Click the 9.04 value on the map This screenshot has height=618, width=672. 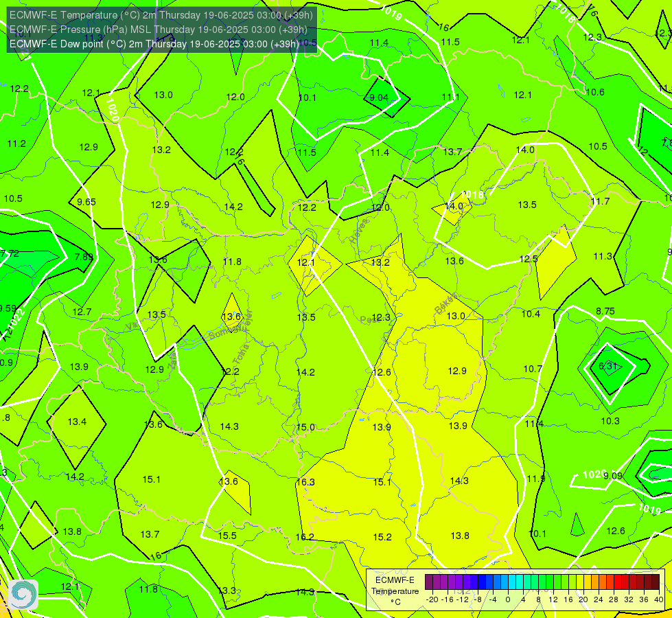pyautogui.click(x=379, y=98)
